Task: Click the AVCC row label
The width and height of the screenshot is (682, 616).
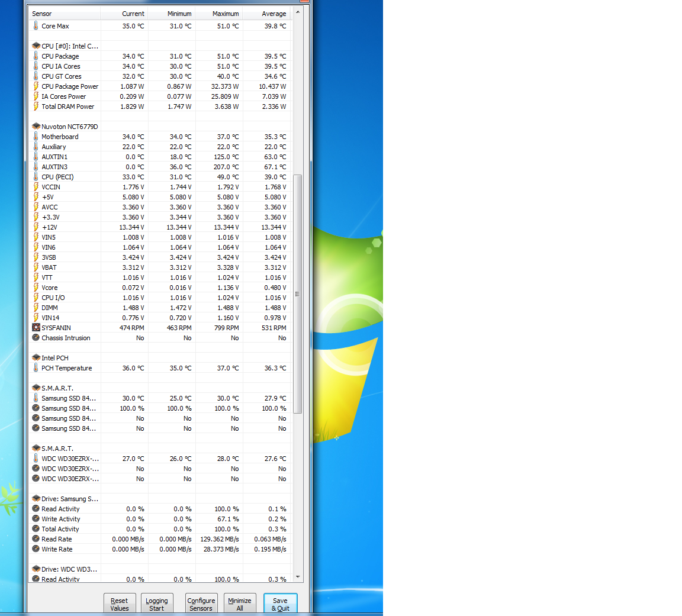Action: 50,207
